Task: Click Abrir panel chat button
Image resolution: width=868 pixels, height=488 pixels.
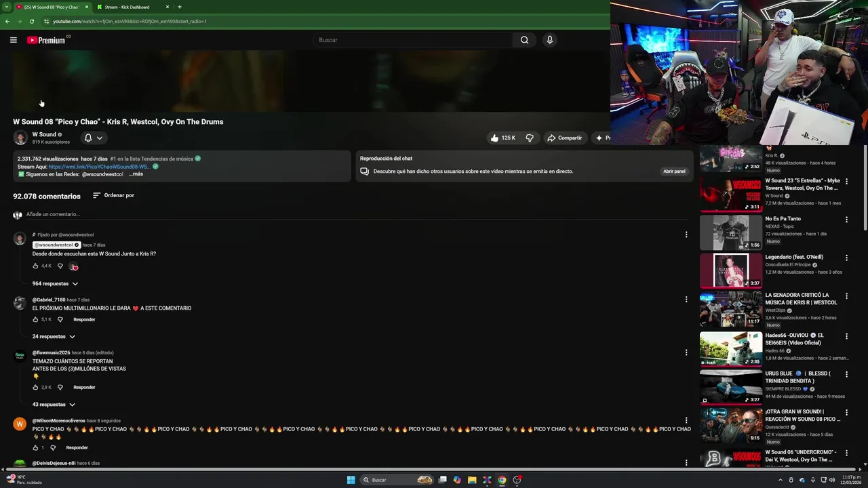Action: pyautogui.click(x=674, y=171)
